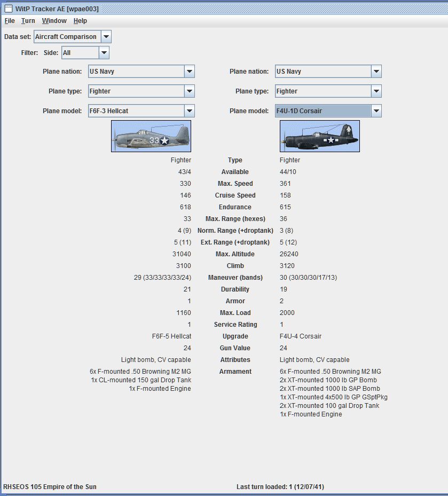The image size is (448, 496).
Task: Open left Plane type Fighter dropdown arrow
Action: pos(189,91)
